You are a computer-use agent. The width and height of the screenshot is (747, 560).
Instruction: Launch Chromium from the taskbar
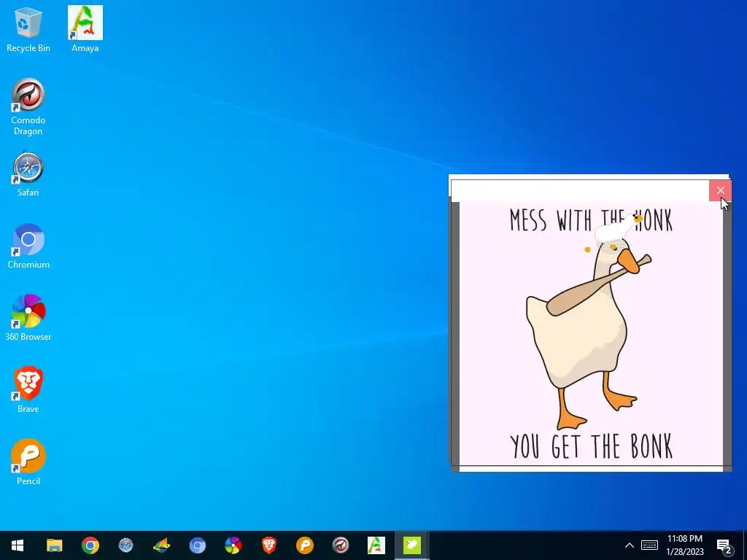tap(197, 545)
